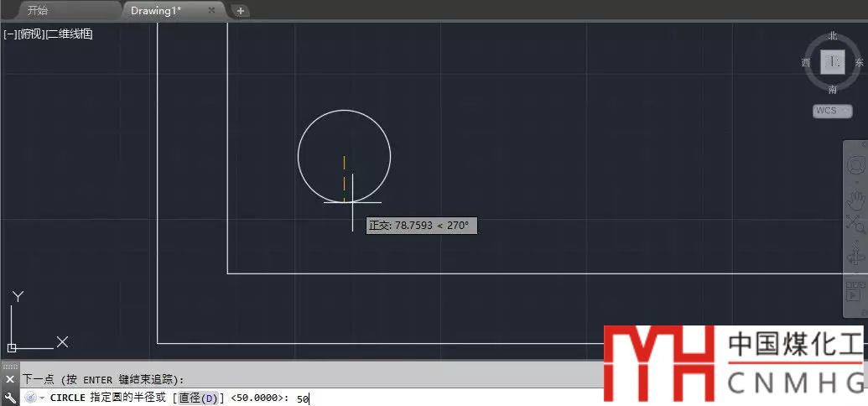
Task: Open the 俯视 view controls menu
Action: pyautogui.click(x=31, y=34)
